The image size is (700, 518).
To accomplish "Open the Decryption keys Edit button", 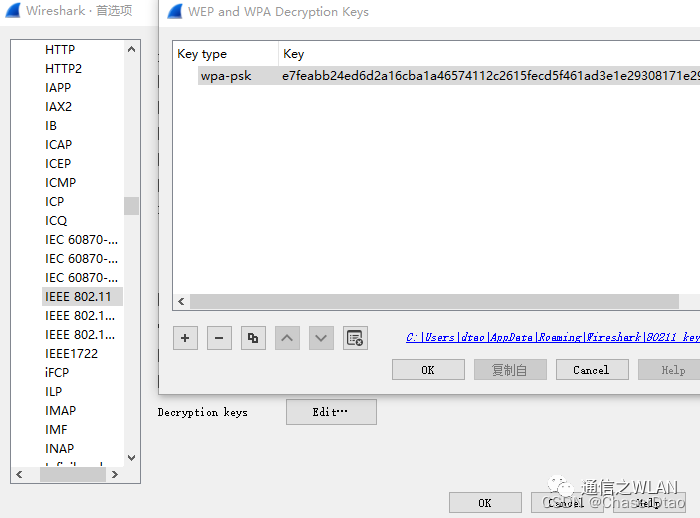I will click(x=331, y=412).
